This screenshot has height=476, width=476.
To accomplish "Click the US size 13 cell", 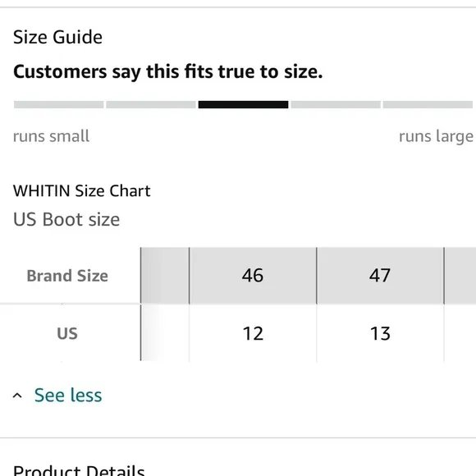I will [380, 333].
